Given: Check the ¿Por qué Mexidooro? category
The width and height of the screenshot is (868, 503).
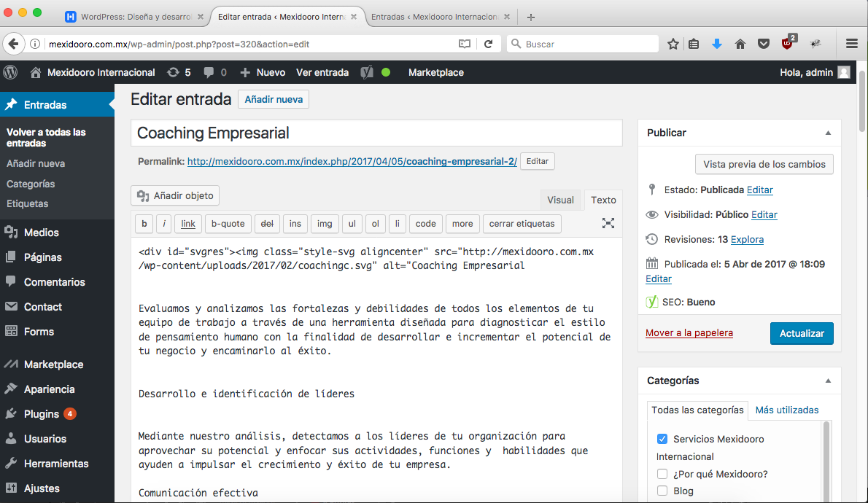Looking at the screenshot, I should coord(662,474).
